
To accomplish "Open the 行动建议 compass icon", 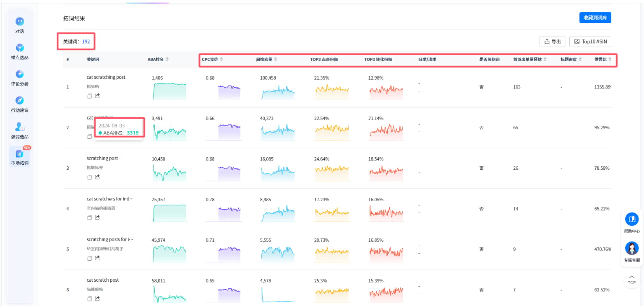I will pyautogui.click(x=20, y=101).
